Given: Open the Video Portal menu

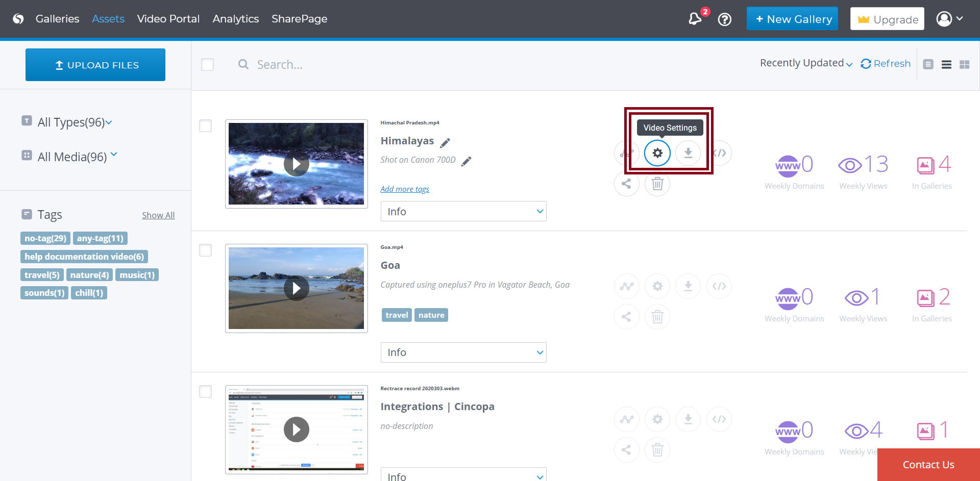Looking at the screenshot, I should [x=168, y=19].
